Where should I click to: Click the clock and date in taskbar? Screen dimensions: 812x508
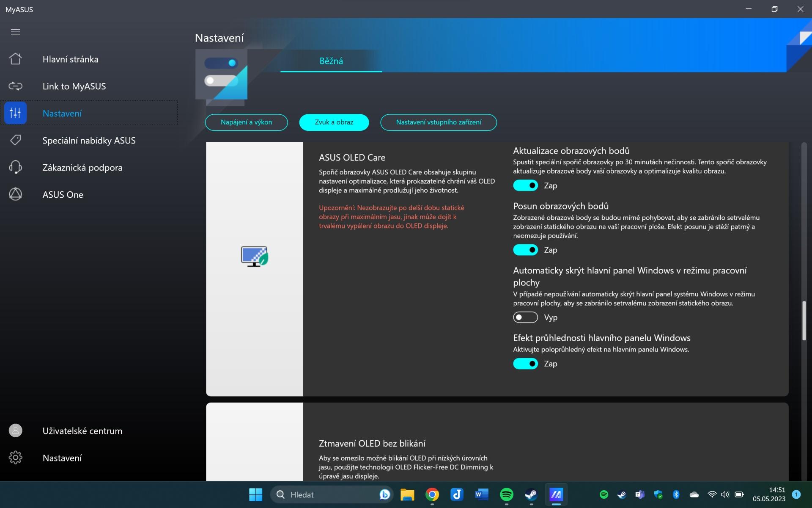pos(769,494)
